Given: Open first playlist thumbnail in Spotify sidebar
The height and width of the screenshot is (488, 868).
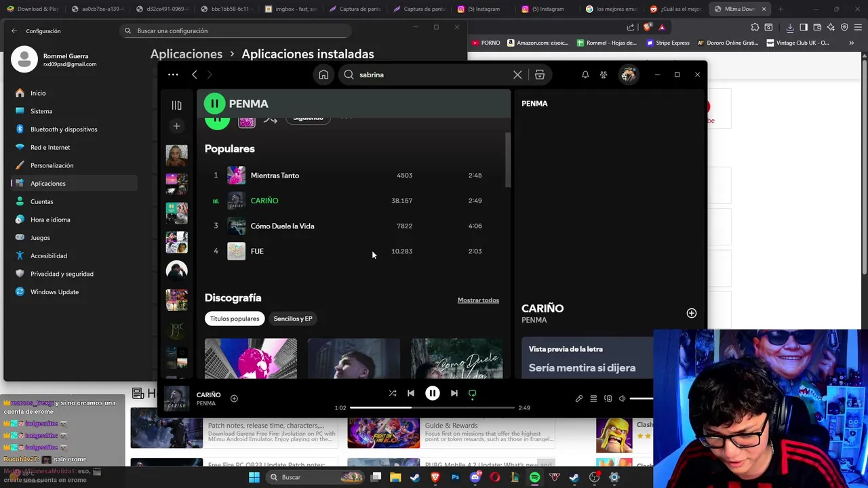Looking at the screenshot, I should click(x=177, y=155).
